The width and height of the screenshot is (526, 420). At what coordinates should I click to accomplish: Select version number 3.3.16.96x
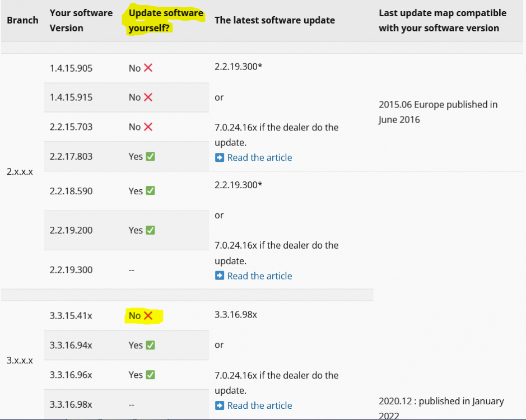click(71, 375)
